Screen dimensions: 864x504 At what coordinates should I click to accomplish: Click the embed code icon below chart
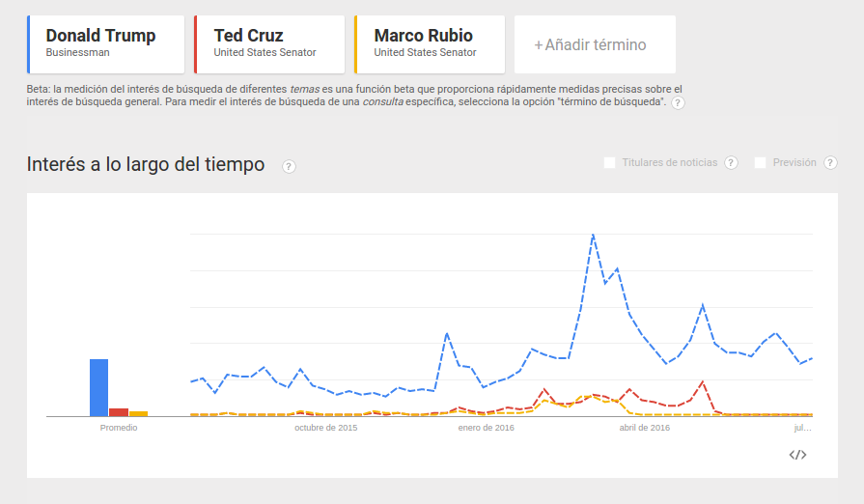797,455
